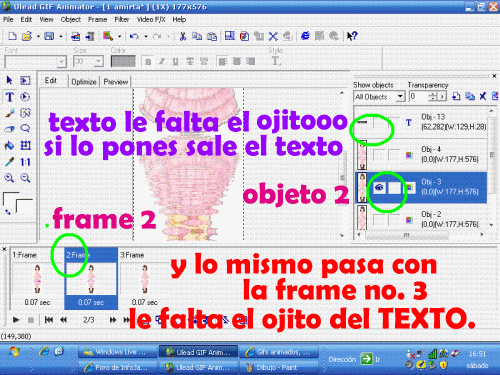Choose the Magic Wand selection tool
500x375 pixels.
coord(25,113)
